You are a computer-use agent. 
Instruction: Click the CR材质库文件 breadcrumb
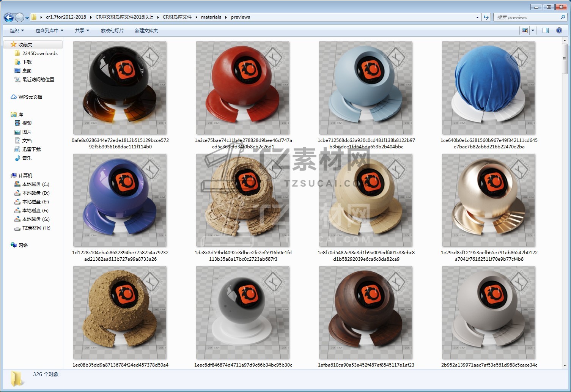[177, 17]
